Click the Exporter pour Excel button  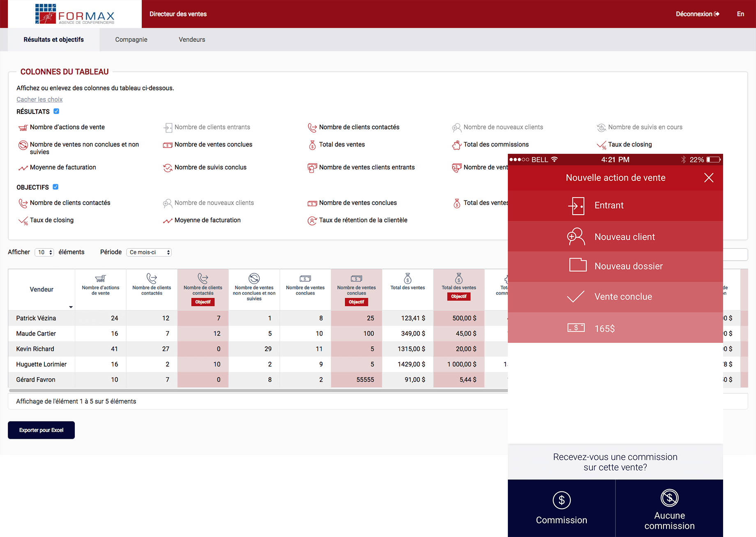point(41,430)
